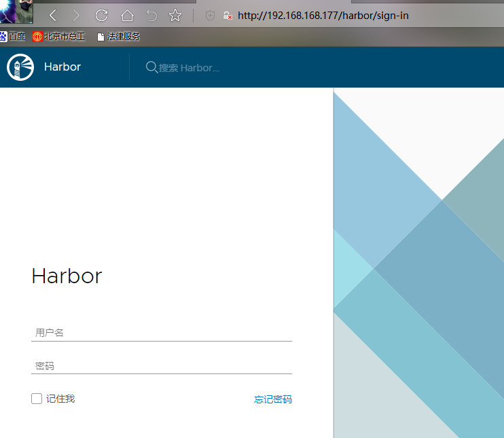This screenshot has width=504, height=438.
Task: Open the 北京市总工 bookmark
Action: [58, 37]
